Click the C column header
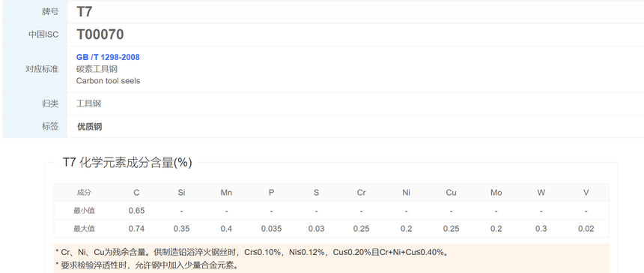This screenshot has width=644, height=273. point(136,193)
